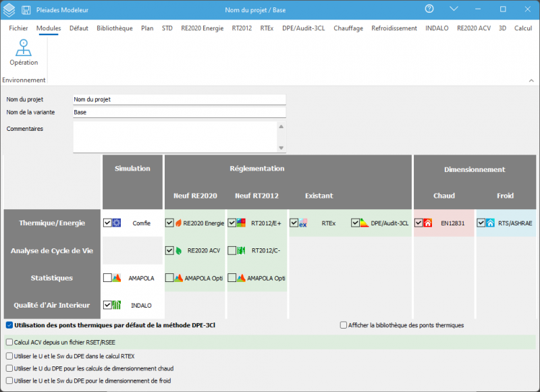Uncheck the RTEx checkbox
Image resolution: width=540 pixels, height=392 pixels.
pyautogui.click(x=294, y=223)
